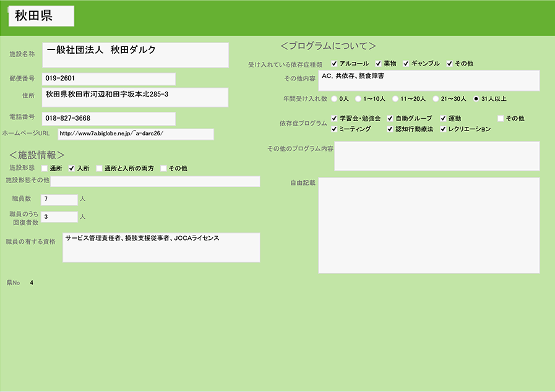This screenshot has width=555, height=392.
Task: Select the 0人 radio button
Action: (x=335, y=98)
